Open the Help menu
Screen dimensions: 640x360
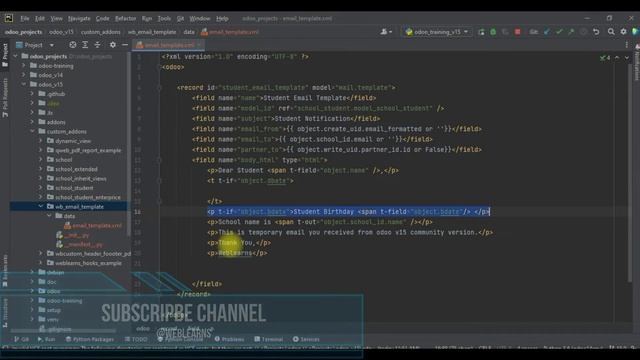click(222, 18)
